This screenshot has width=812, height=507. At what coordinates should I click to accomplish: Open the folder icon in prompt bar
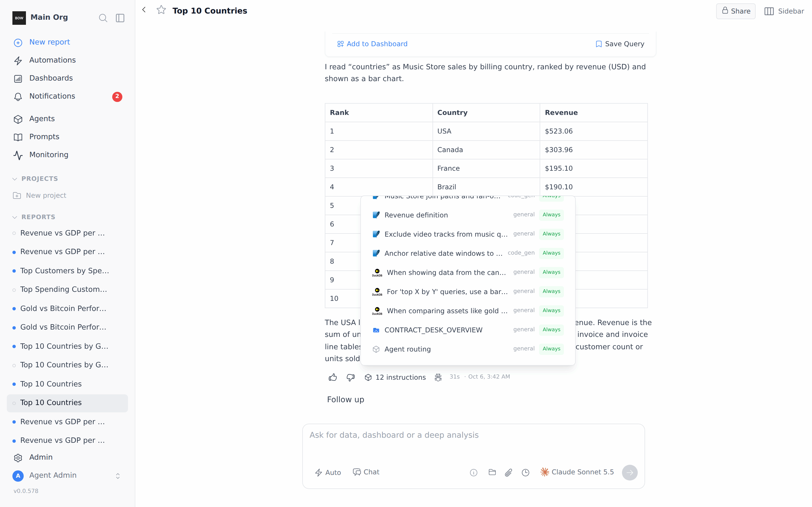[x=492, y=472]
